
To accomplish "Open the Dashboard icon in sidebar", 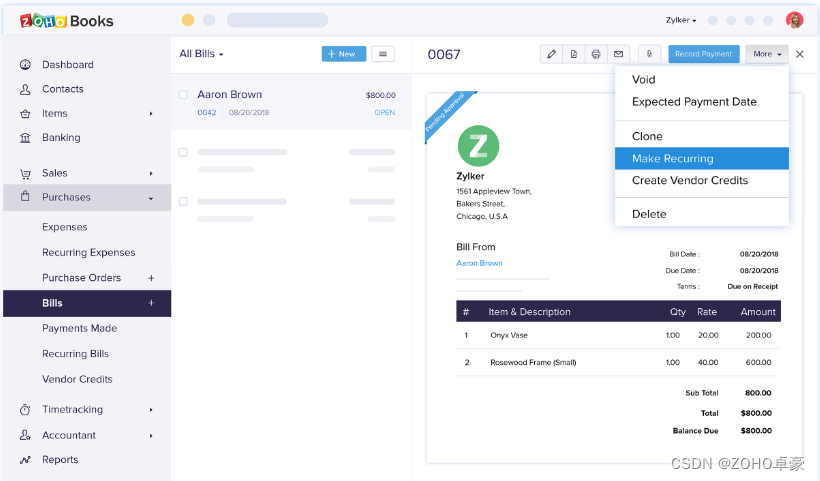I will tap(25, 65).
